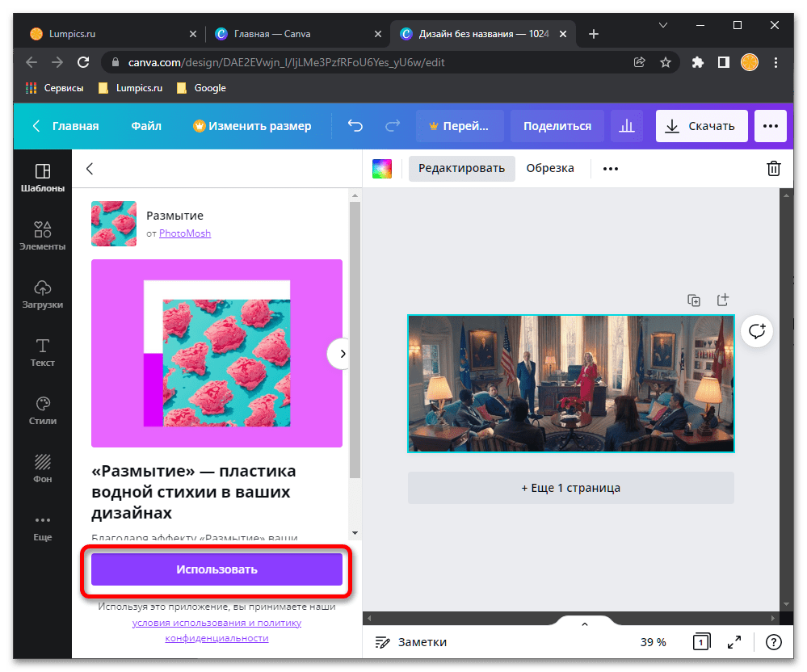This screenshot has width=807, height=672.
Task: Open the help question mark button
Action: pyautogui.click(x=774, y=641)
